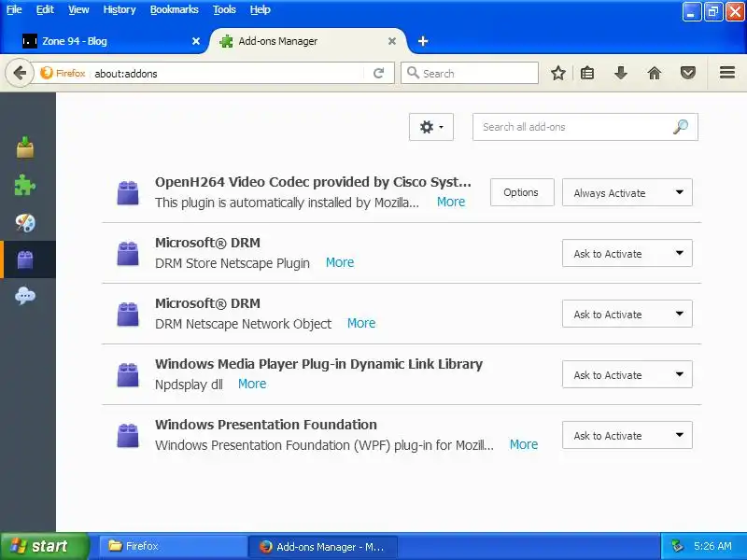Open the Extensions puzzle piece category
The height and width of the screenshot is (560, 747).
pyautogui.click(x=25, y=185)
